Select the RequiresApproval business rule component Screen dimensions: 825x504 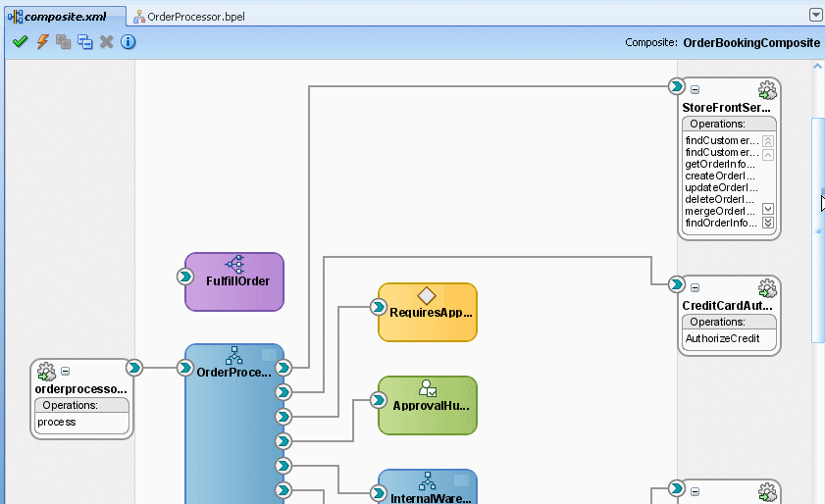pos(428,313)
